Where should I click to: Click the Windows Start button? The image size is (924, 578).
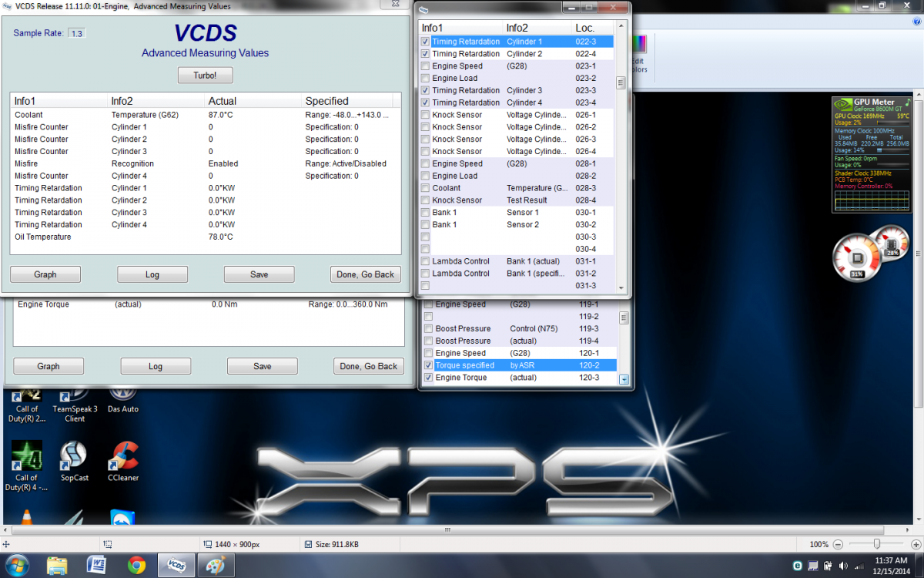click(x=17, y=565)
